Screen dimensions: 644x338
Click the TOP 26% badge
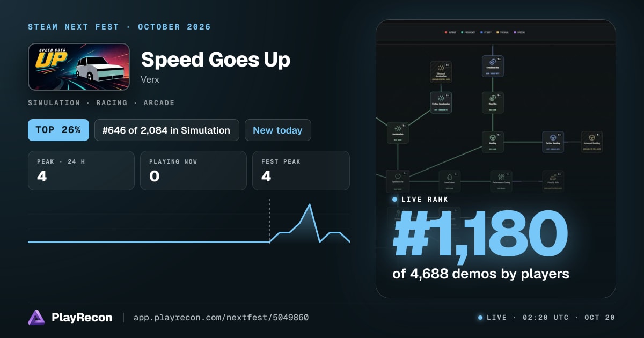pos(58,130)
